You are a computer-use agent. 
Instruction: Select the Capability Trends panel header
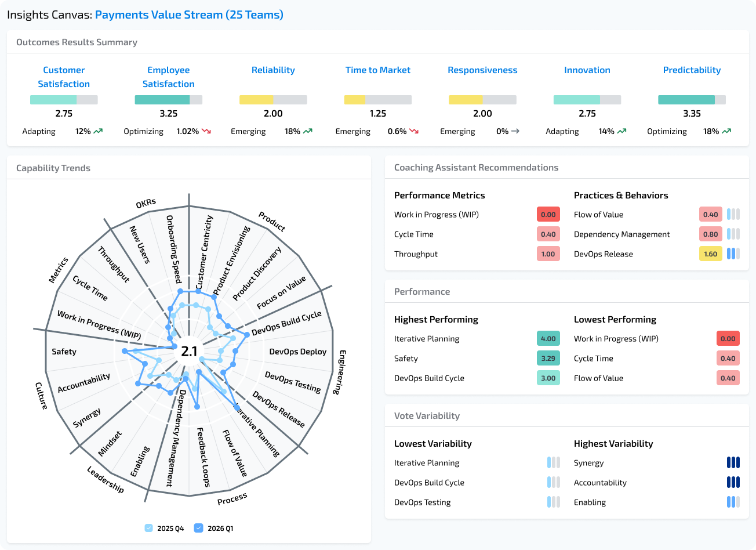pyautogui.click(x=53, y=168)
